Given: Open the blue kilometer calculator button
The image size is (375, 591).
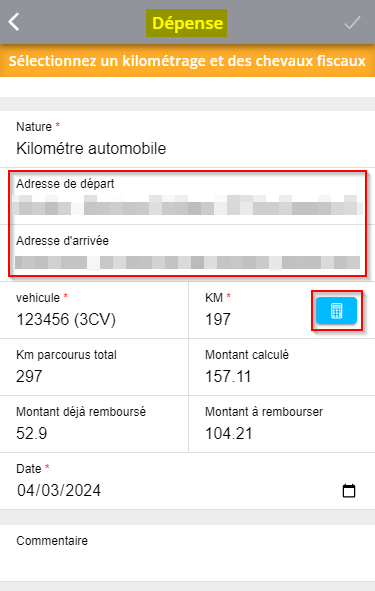Looking at the screenshot, I should [x=336, y=311].
